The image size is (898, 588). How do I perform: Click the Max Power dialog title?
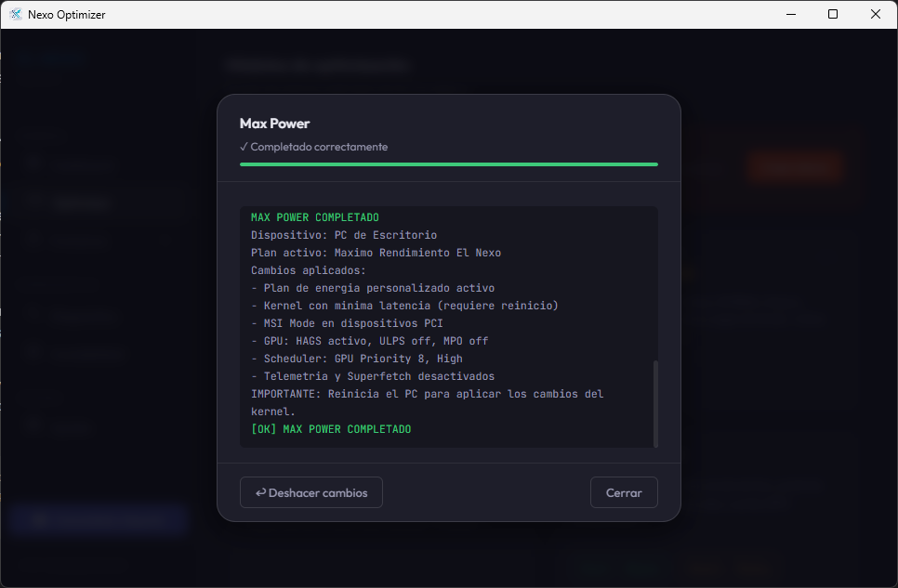click(x=274, y=124)
